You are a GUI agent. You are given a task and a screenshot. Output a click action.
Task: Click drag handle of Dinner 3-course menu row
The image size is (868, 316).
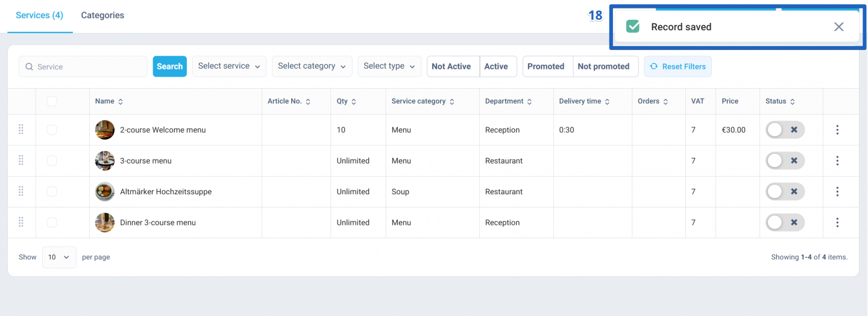(21, 223)
